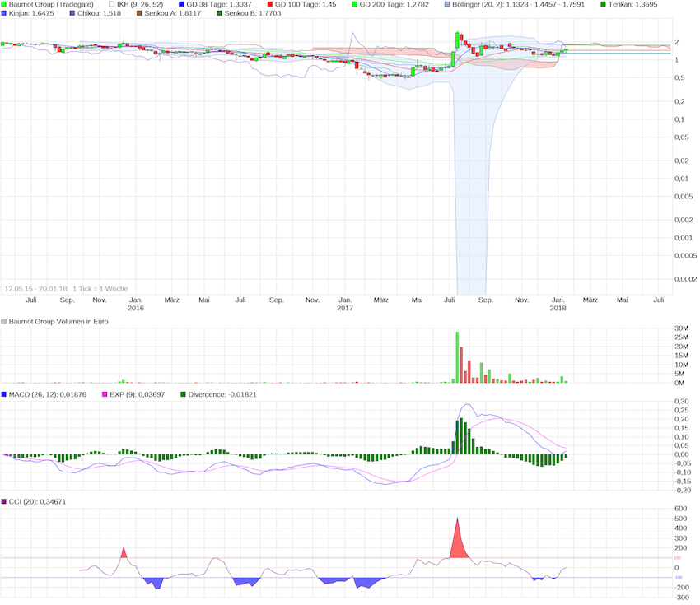This screenshot has width=700, height=605.
Task: Click the '0M' volume axis label
Action: (x=679, y=383)
